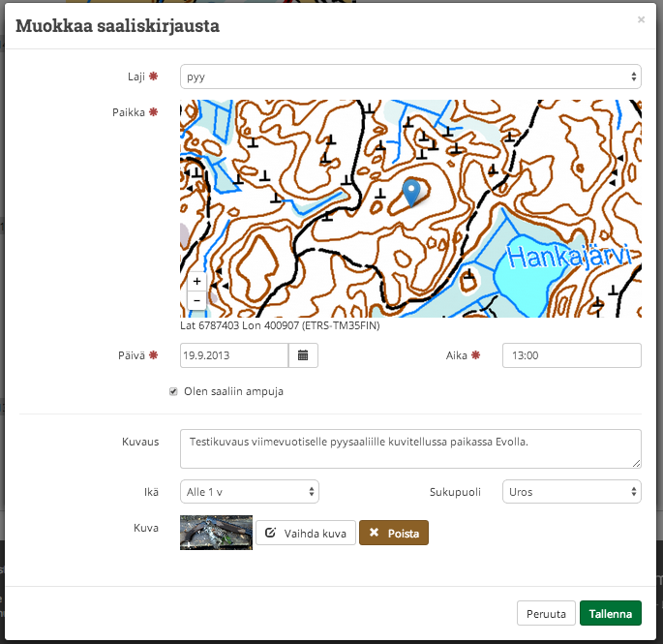663x644 pixels.
Task: Click the catch photo thumbnail
Action: point(216,533)
